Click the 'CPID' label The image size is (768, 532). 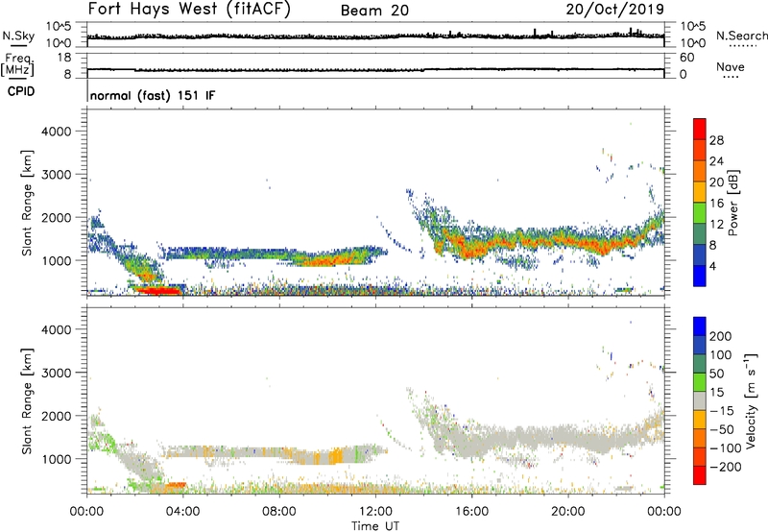tap(21, 91)
